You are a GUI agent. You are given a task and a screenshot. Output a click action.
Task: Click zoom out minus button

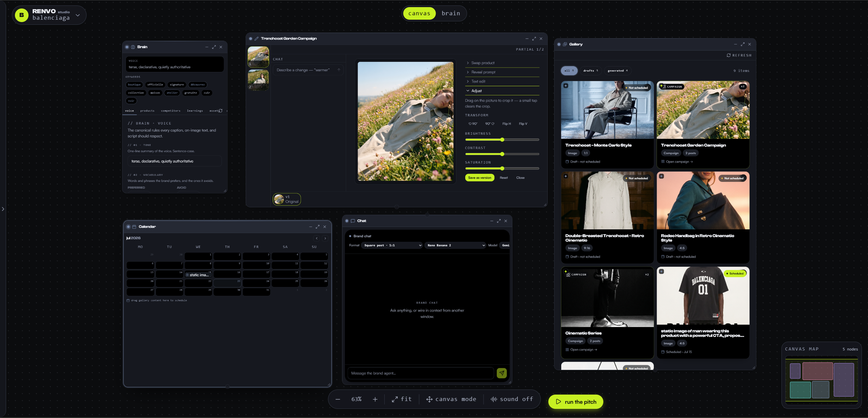click(338, 399)
